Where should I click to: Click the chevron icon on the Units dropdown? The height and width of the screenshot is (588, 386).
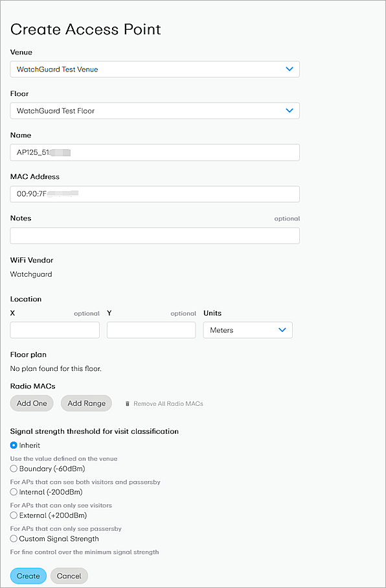(282, 330)
